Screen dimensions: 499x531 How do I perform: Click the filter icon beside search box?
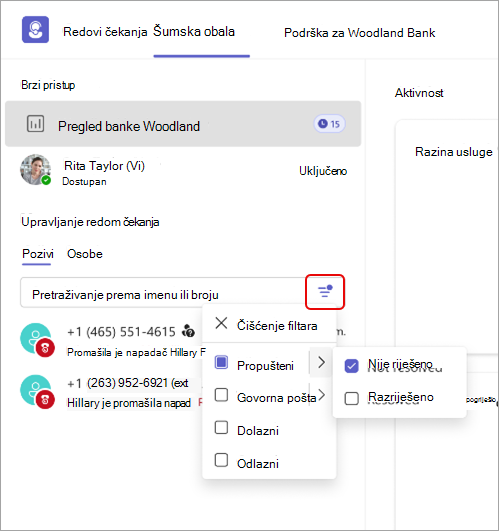(x=325, y=292)
